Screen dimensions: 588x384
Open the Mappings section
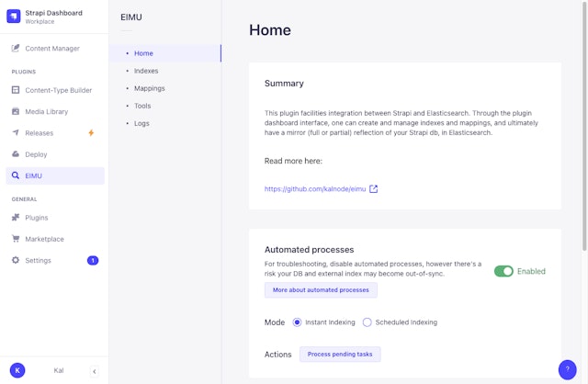click(x=149, y=88)
